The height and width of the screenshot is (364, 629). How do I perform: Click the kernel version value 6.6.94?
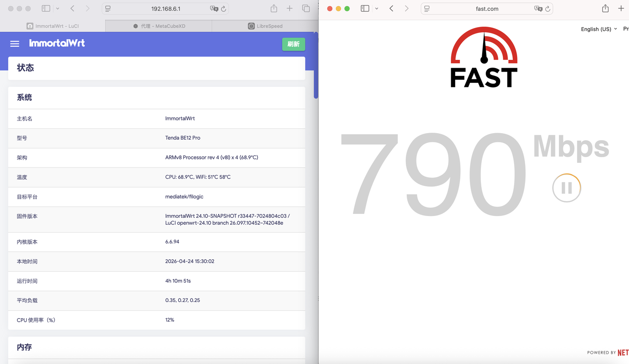coord(172,242)
